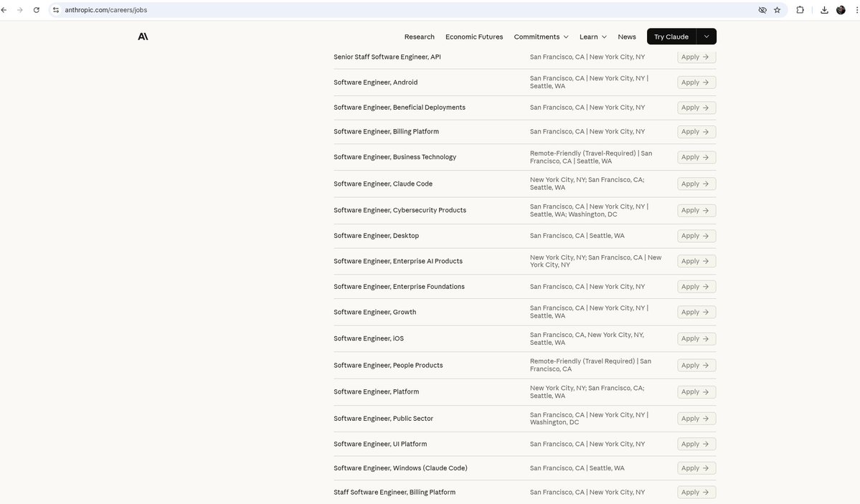
Task: Open Software Engineer, iOS title
Action: (x=369, y=338)
